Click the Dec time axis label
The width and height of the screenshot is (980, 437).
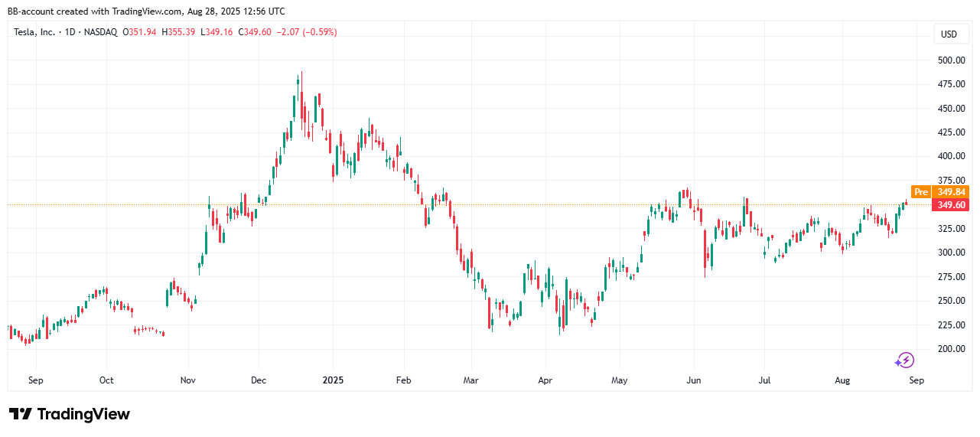[x=258, y=380]
